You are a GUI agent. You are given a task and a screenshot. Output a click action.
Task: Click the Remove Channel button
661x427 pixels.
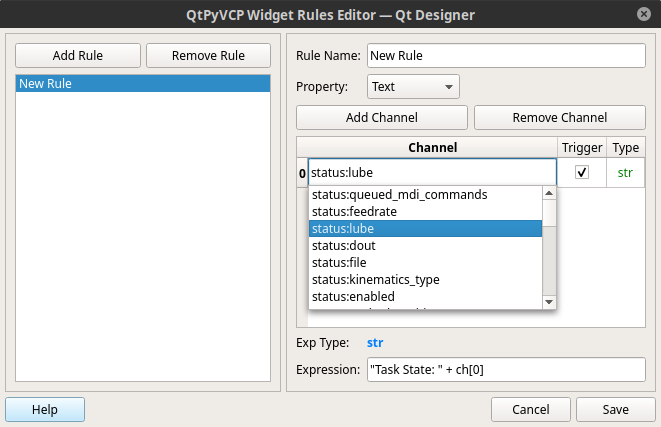click(x=560, y=117)
